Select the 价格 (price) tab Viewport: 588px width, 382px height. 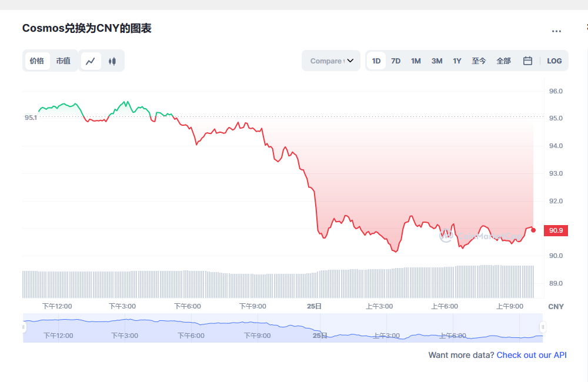36,61
